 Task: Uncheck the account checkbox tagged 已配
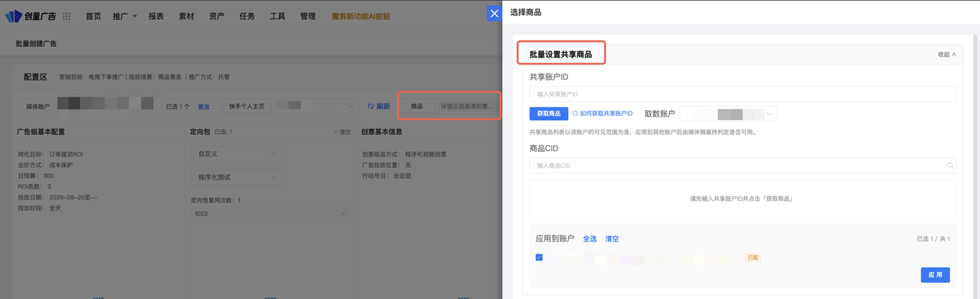coord(539,258)
